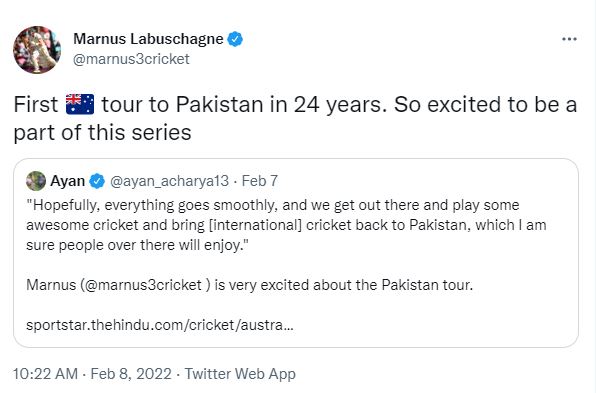Image resolution: width=596 pixels, height=393 pixels.
Task: Click the @marnus3cricket mention in quoted text
Action: tap(145, 285)
